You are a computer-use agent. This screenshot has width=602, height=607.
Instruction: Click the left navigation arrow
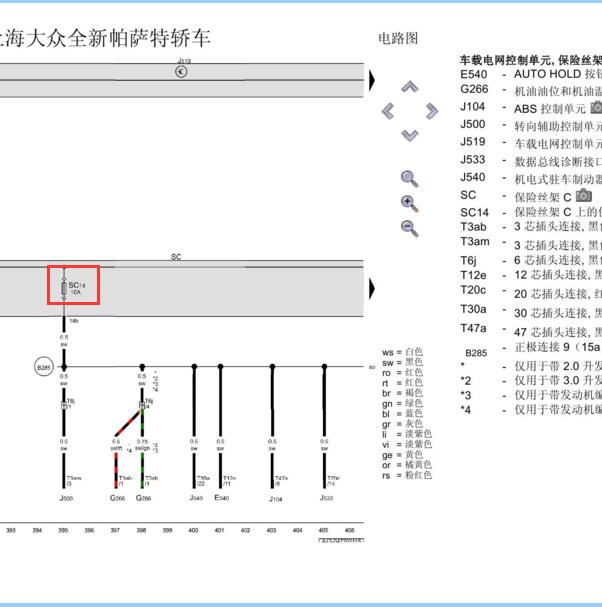388,111
